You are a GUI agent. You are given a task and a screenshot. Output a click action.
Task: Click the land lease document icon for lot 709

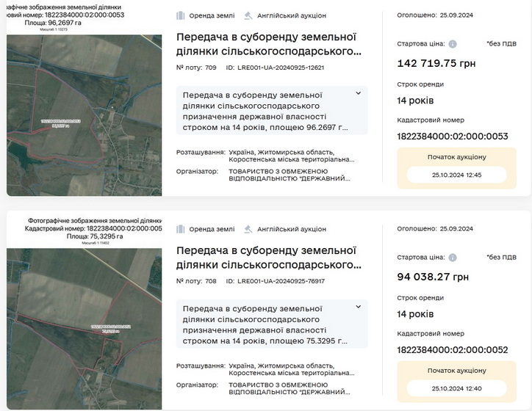181,15
